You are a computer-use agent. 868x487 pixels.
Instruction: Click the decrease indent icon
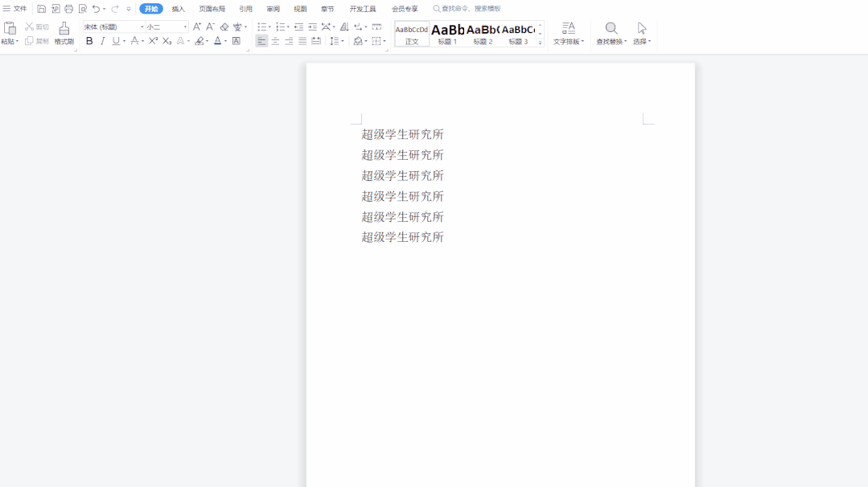(298, 27)
